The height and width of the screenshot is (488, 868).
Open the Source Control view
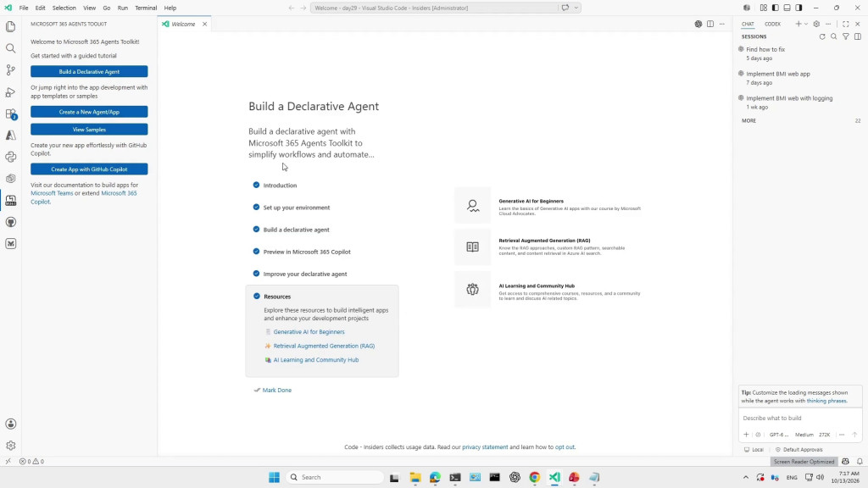pos(10,70)
